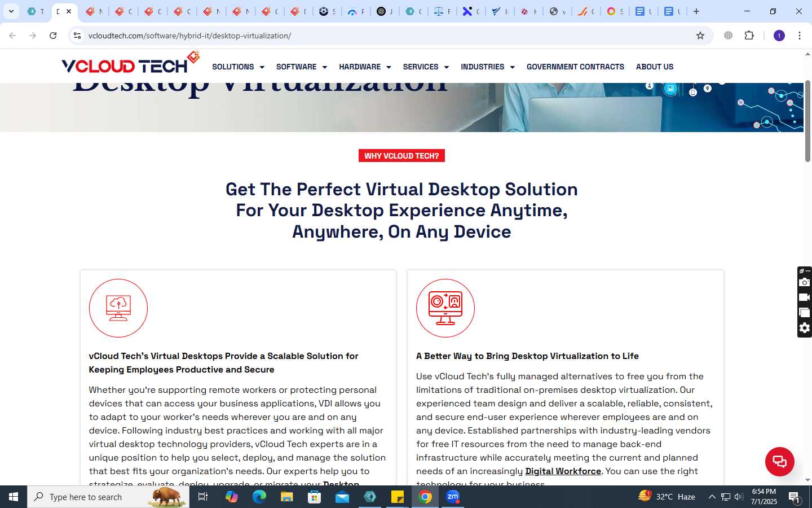Expand the HARDWARE dropdown menu
This screenshot has height=508, width=812.
(x=365, y=67)
